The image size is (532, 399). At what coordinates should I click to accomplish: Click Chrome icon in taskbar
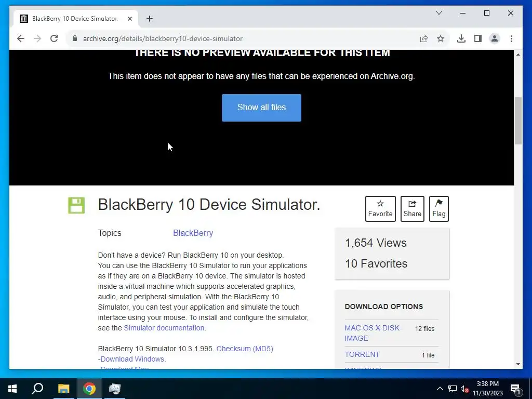[x=89, y=389]
